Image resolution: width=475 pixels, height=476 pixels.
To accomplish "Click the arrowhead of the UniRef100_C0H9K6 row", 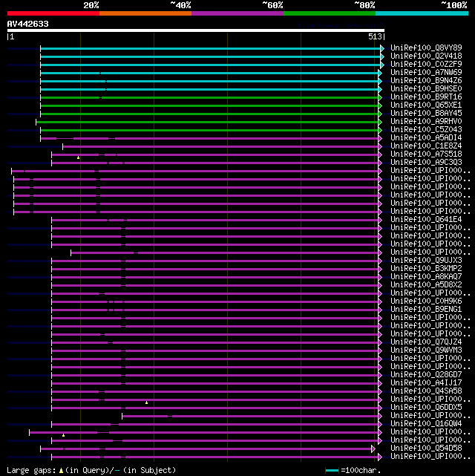I will point(380,301).
